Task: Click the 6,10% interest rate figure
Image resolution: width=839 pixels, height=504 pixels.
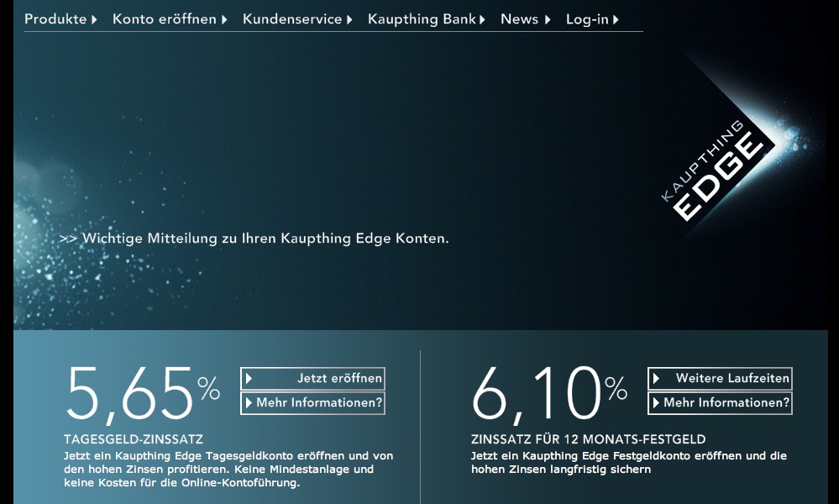Action: tap(549, 395)
